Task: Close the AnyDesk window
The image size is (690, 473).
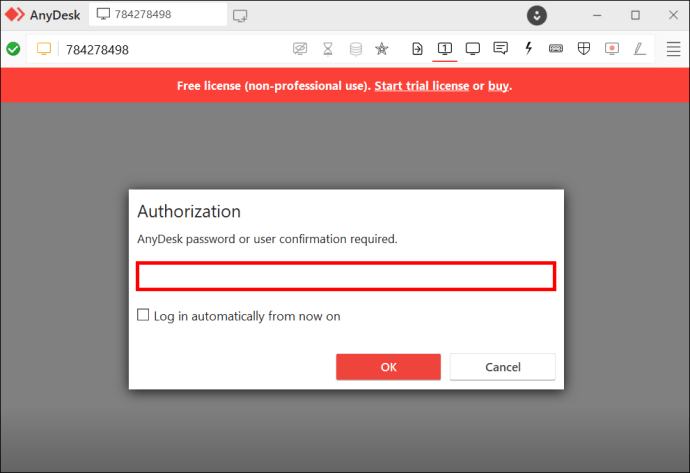Action: click(x=673, y=15)
